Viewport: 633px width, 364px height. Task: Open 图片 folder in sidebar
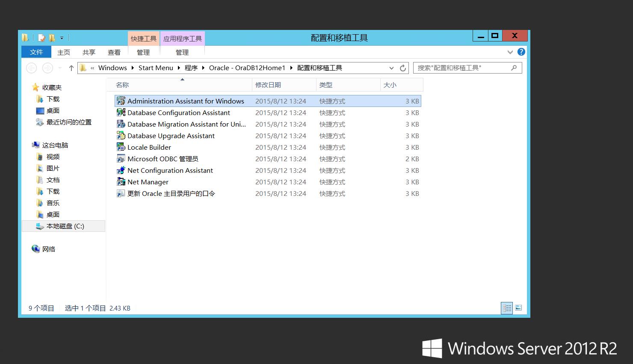pos(53,168)
